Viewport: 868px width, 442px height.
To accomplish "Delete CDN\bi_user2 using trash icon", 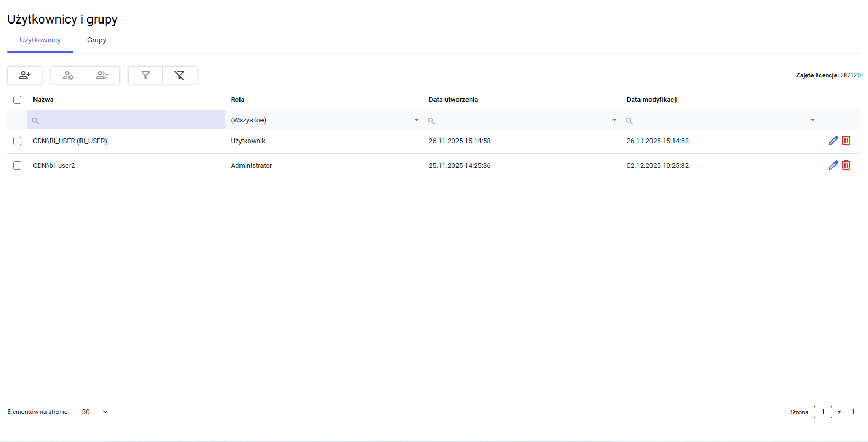I will pyautogui.click(x=846, y=165).
